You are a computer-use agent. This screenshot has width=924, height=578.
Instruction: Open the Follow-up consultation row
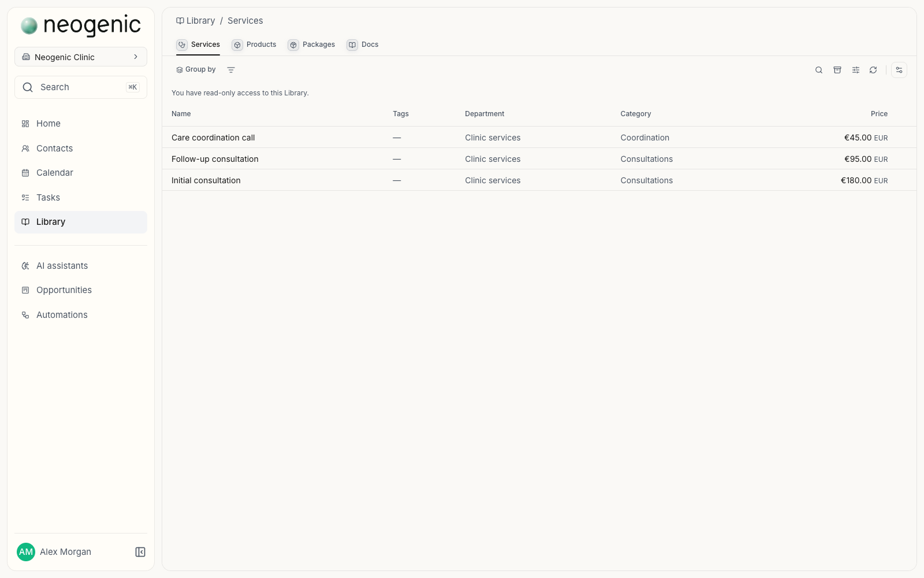click(539, 159)
